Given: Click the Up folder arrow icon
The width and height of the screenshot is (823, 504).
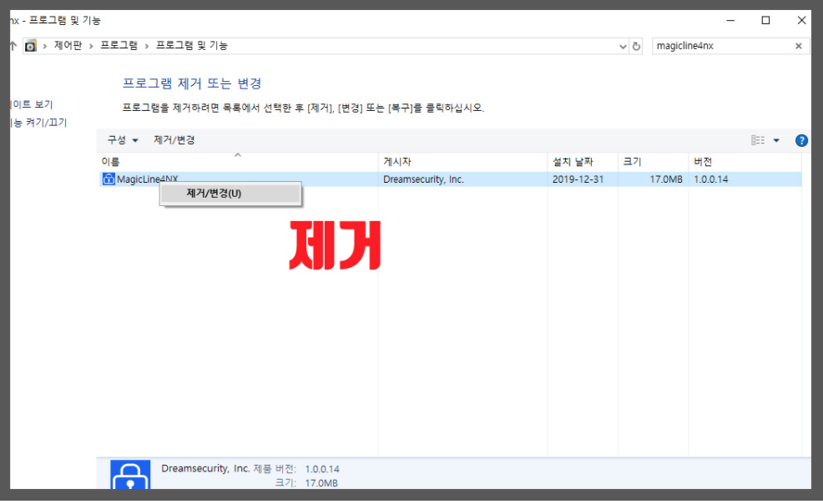Looking at the screenshot, I should click(x=13, y=46).
